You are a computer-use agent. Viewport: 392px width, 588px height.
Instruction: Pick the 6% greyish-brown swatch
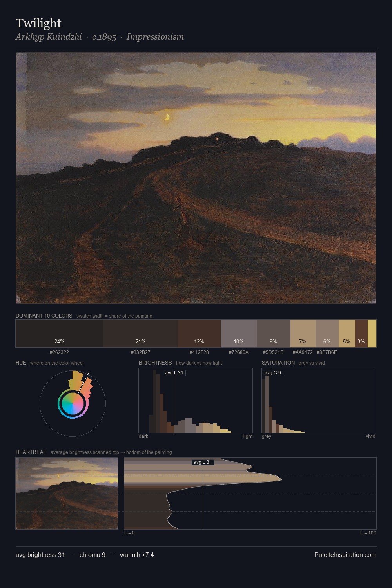click(327, 334)
